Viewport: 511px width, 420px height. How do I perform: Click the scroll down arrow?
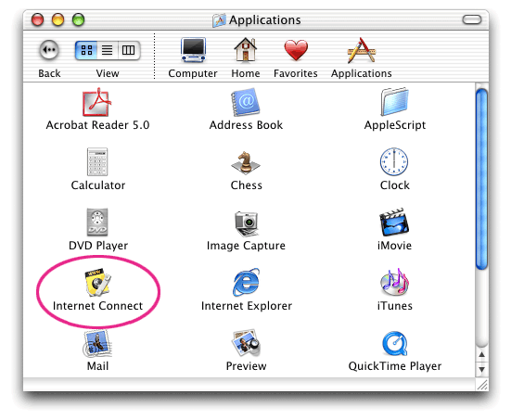pos(481,370)
